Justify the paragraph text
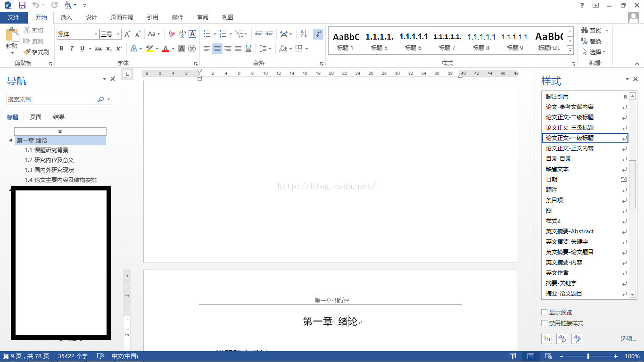 coord(238,49)
